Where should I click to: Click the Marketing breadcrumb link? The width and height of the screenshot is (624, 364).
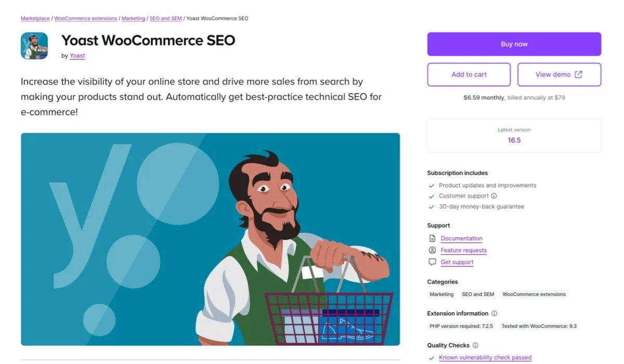click(133, 18)
